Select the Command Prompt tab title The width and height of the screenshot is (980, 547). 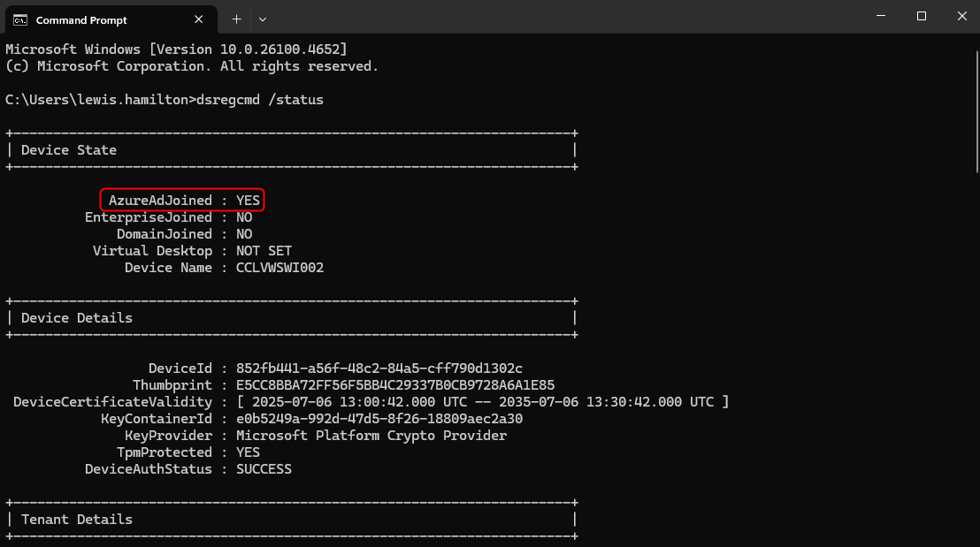tap(81, 19)
